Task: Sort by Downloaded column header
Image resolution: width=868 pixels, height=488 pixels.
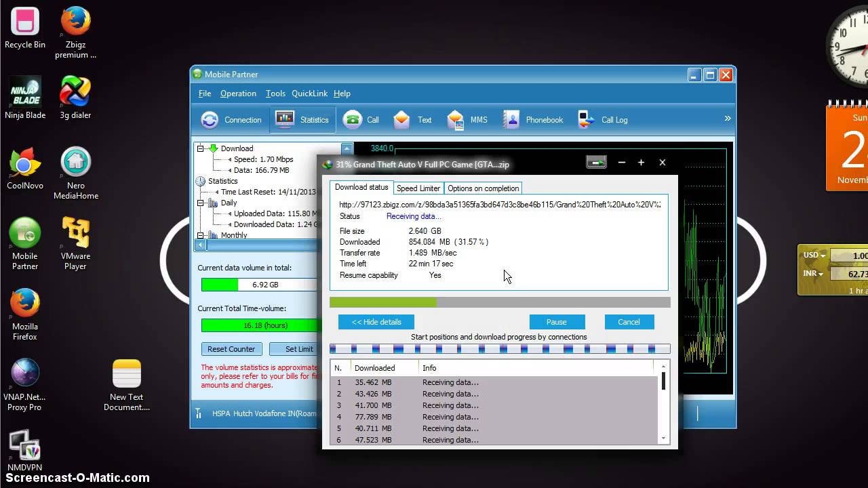Action: (384, 368)
